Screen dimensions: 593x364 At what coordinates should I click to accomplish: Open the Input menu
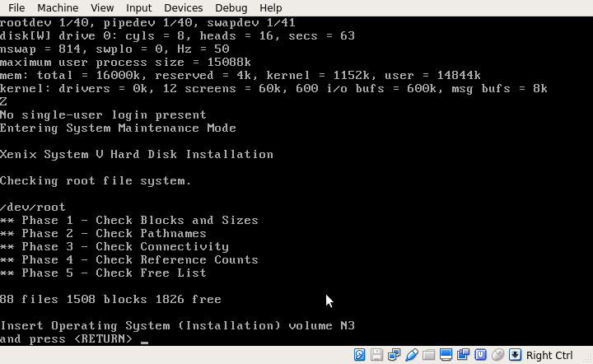pos(139,7)
